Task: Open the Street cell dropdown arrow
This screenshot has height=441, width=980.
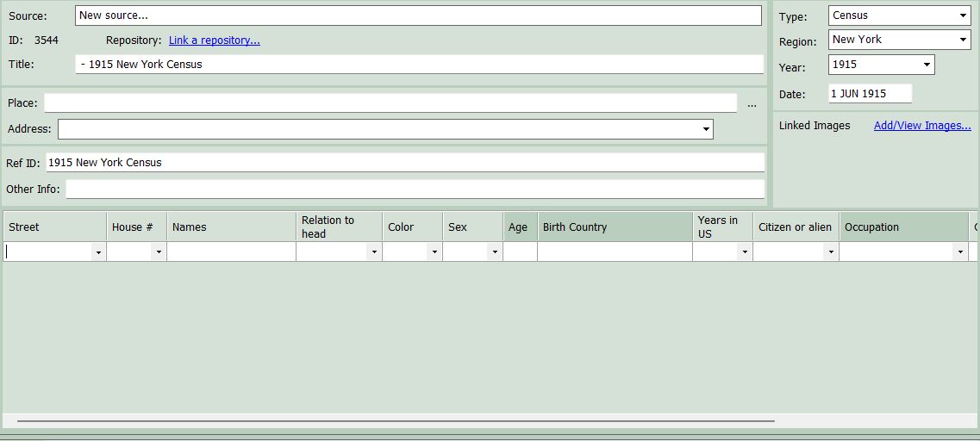Action: 98,252
